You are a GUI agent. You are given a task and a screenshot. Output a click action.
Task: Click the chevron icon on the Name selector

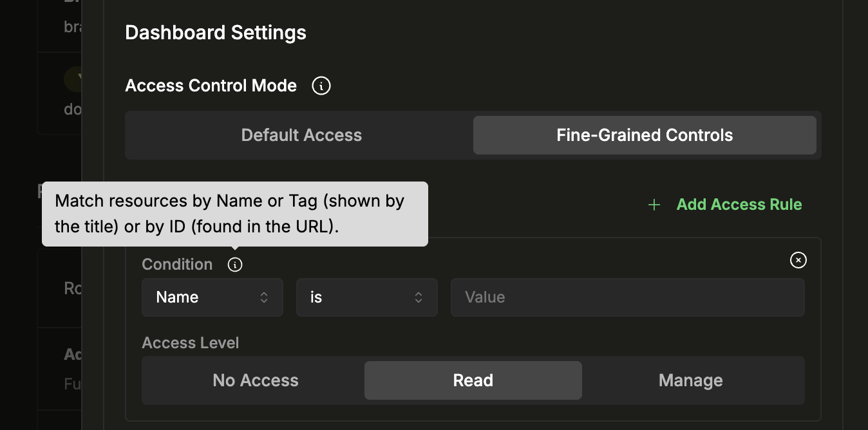coord(264,297)
